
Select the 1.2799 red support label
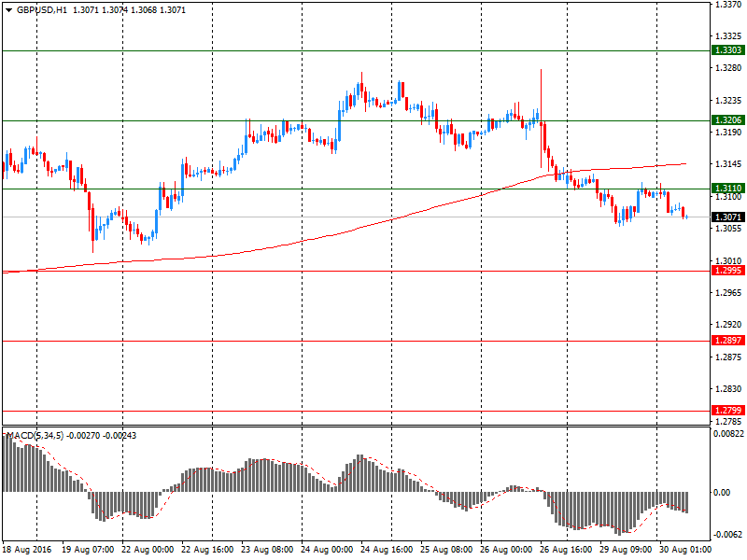click(x=728, y=410)
